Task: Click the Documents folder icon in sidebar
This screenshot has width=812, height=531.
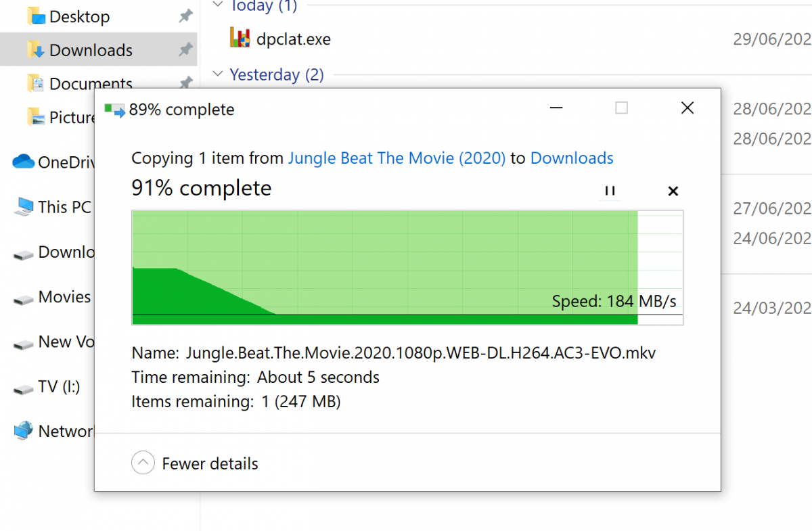Action: tap(36, 84)
